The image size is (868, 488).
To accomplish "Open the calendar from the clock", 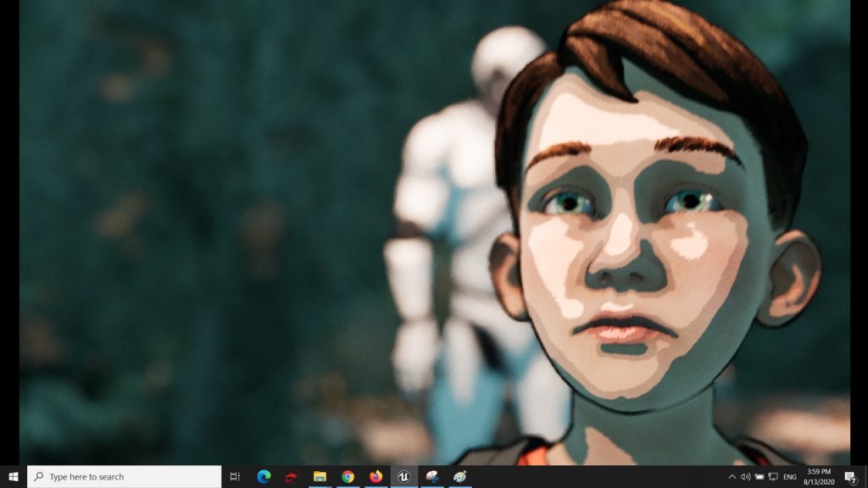I will coord(819,477).
